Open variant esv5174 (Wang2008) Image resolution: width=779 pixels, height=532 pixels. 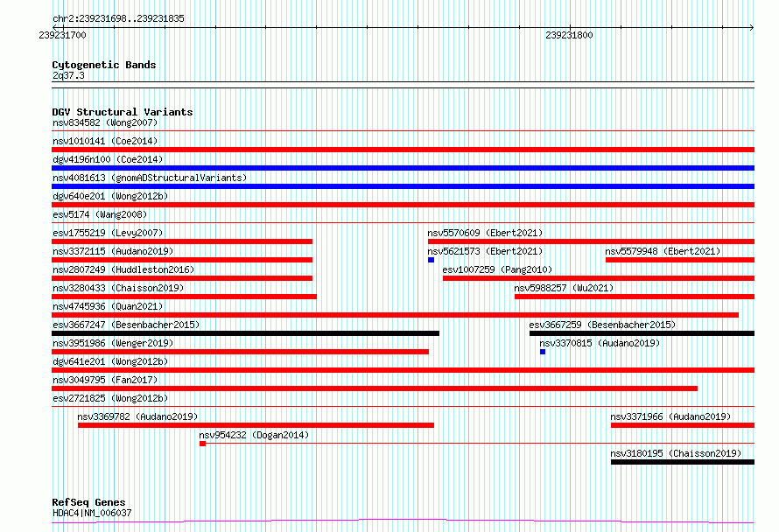pos(100,214)
